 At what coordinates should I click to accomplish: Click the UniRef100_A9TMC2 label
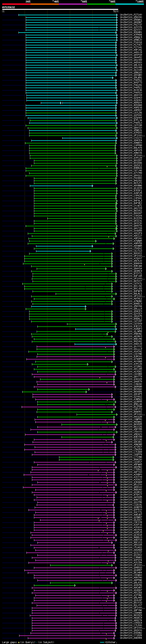click(131, 299)
